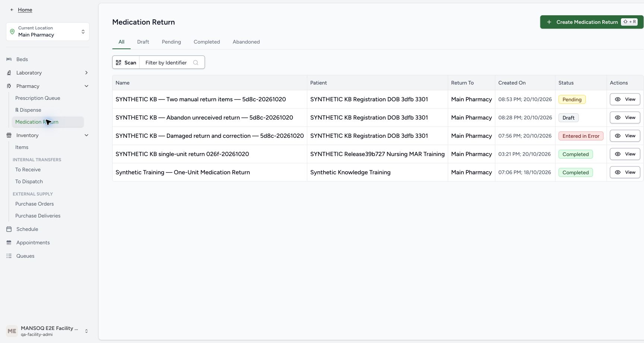Switch to the Pending tab
The height and width of the screenshot is (343, 644).
pyautogui.click(x=171, y=42)
